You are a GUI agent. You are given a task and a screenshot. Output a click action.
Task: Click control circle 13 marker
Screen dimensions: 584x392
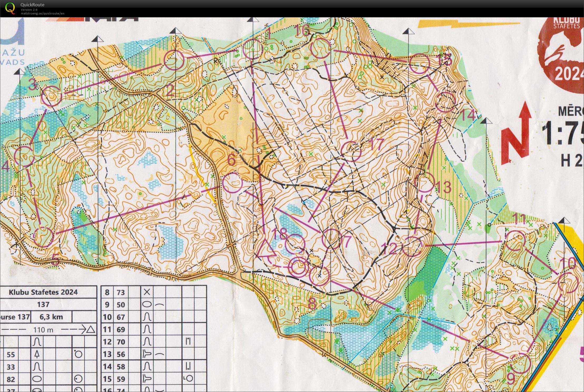pos(424,182)
